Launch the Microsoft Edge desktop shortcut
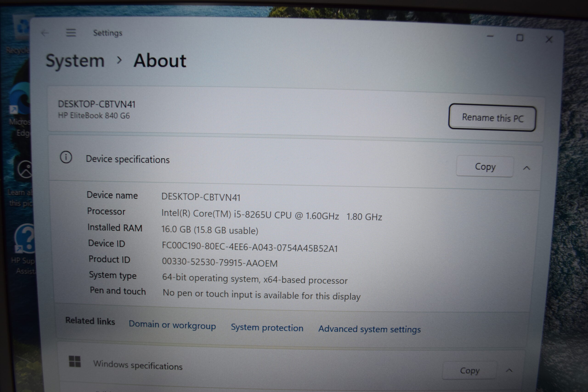588x392 pixels. (x=20, y=110)
